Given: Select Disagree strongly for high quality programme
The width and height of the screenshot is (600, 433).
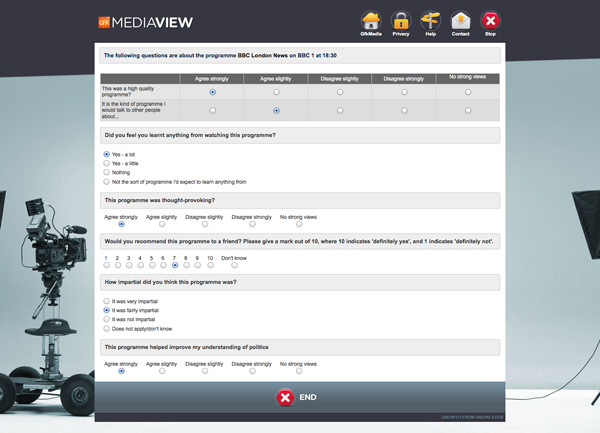Looking at the screenshot, I should point(404,92).
